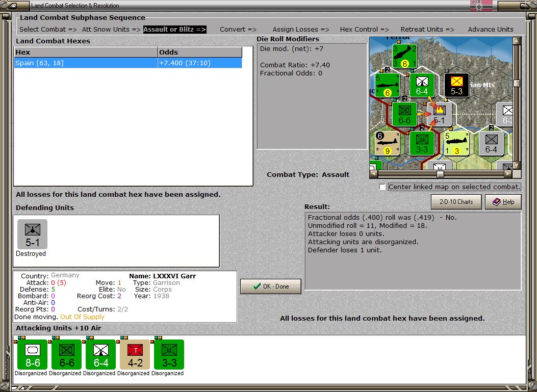Click the map scroll left arrow
Image resolution: width=537 pixels, height=392 pixels.
pyautogui.click(x=374, y=174)
